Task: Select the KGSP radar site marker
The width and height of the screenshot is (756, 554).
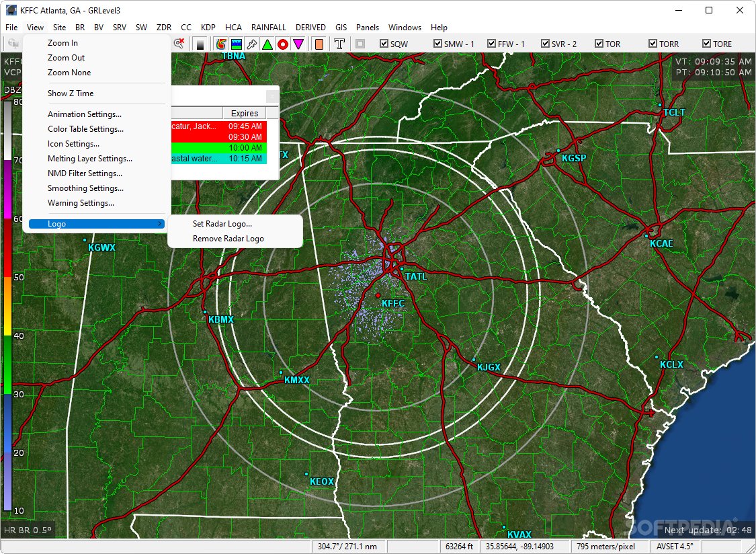Action: (558, 151)
